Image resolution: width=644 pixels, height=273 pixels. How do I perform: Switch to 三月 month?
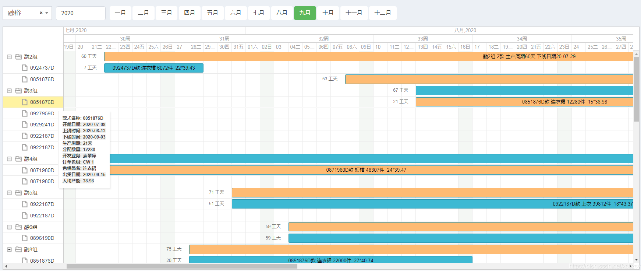pos(167,13)
